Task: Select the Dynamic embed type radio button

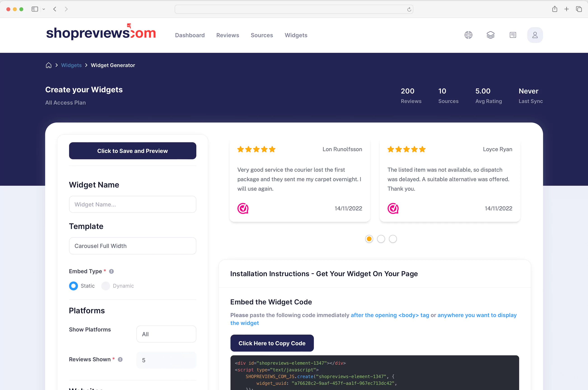Action: 105,286
